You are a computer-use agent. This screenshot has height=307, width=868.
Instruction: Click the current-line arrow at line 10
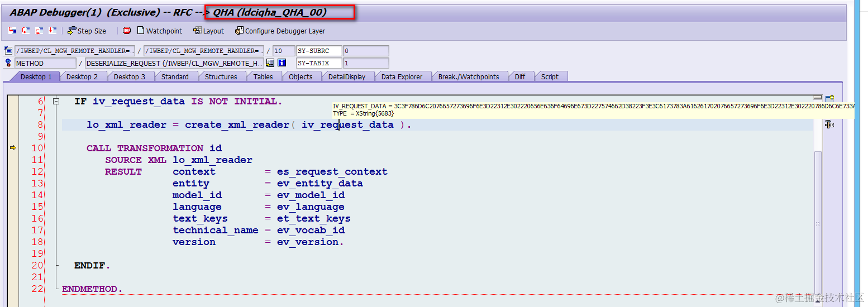(13, 148)
